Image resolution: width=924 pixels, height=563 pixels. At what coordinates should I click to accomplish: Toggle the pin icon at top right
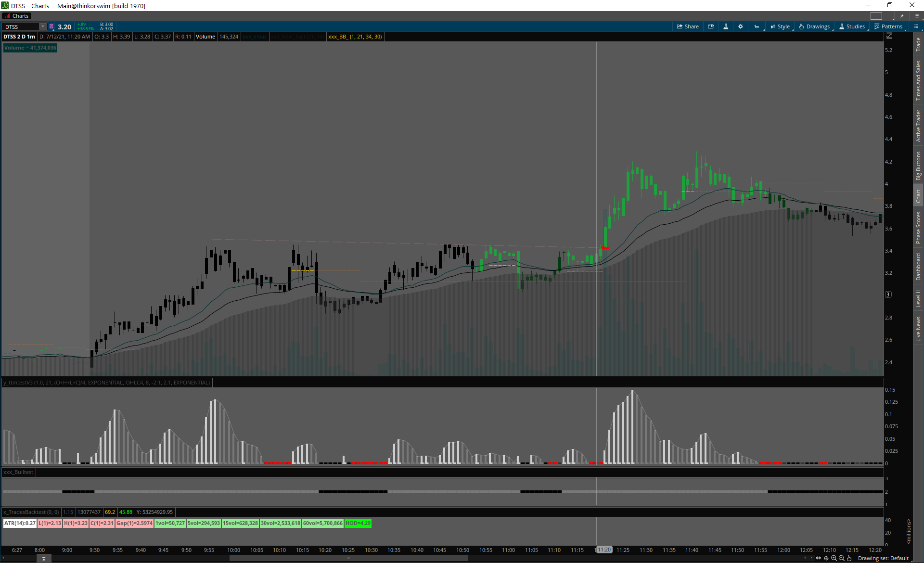(902, 16)
